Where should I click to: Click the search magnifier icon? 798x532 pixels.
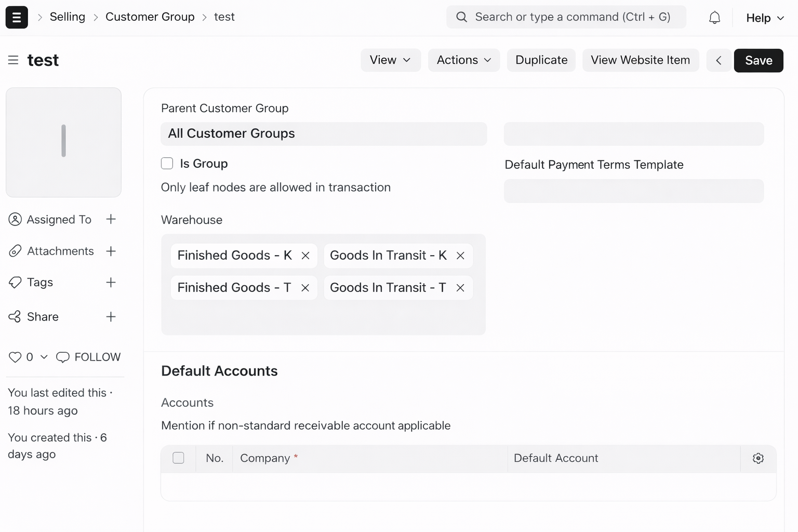point(461,17)
